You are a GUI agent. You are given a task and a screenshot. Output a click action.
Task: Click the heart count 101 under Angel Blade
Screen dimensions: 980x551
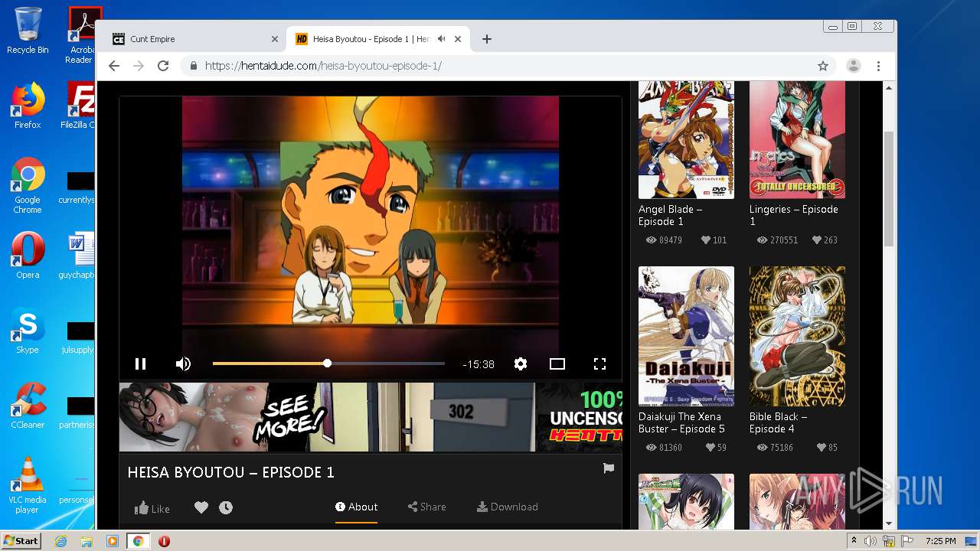coord(714,240)
